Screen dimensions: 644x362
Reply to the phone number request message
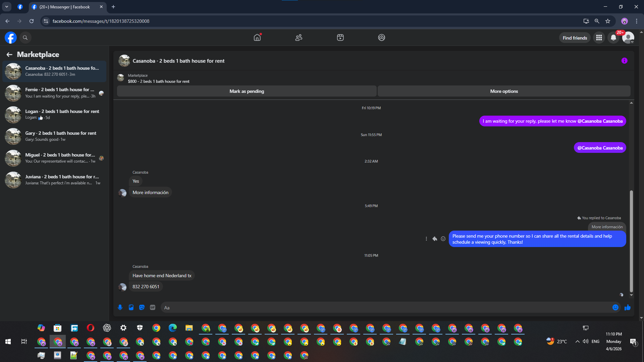435,239
